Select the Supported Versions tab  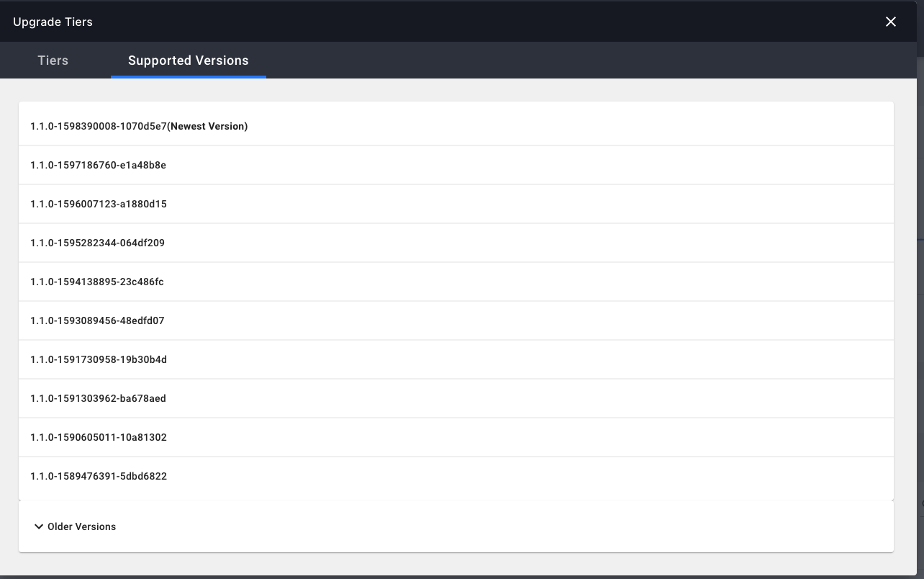[189, 60]
